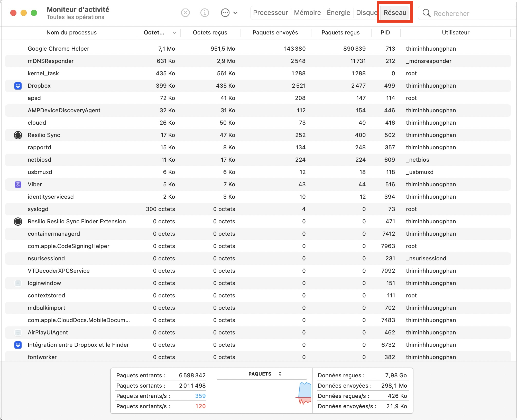Click PID 7412 cell

389,234
